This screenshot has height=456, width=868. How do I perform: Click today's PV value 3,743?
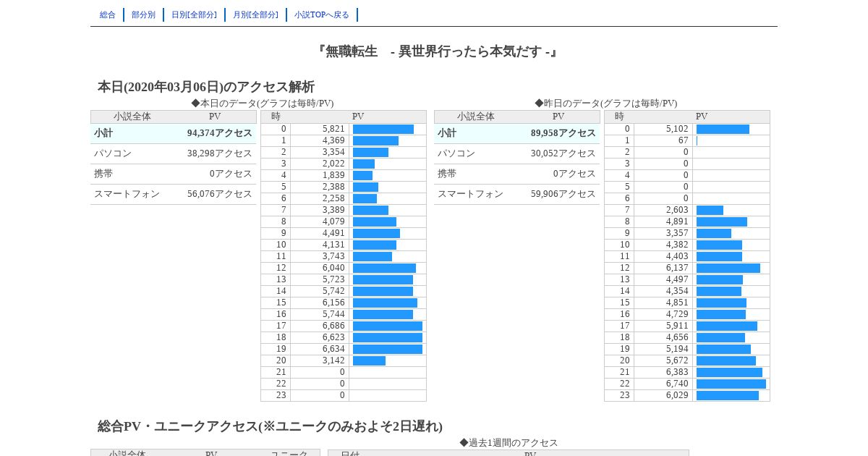click(x=333, y=256)
